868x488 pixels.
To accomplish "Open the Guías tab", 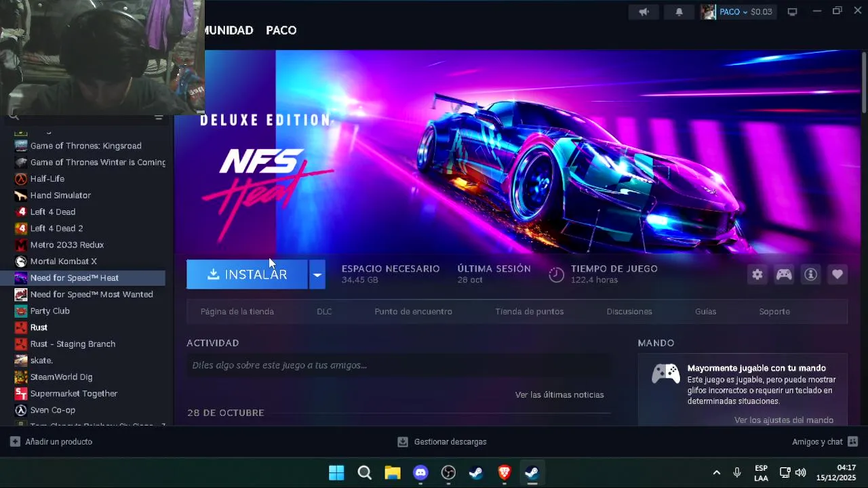I will 705,312.
